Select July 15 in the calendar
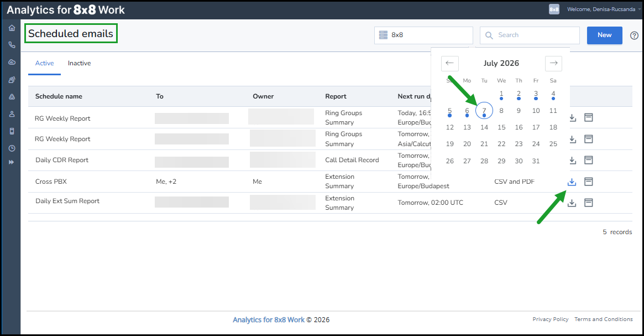 tap(501, 127)
